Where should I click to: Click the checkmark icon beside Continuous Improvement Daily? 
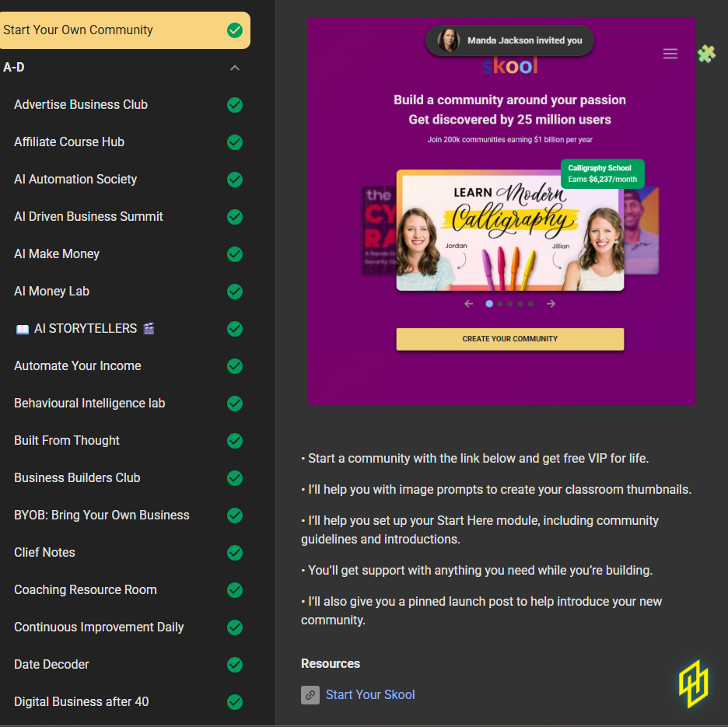pos(235,627)
